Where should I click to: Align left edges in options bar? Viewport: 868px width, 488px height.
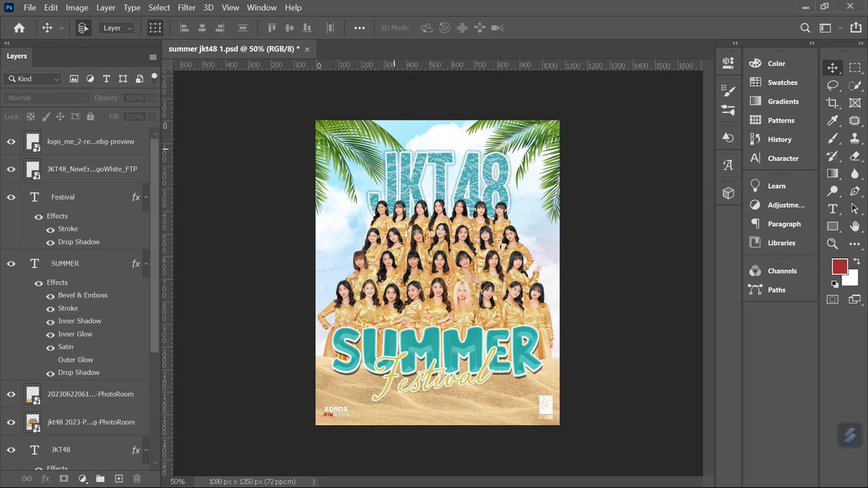pos(184,27)
